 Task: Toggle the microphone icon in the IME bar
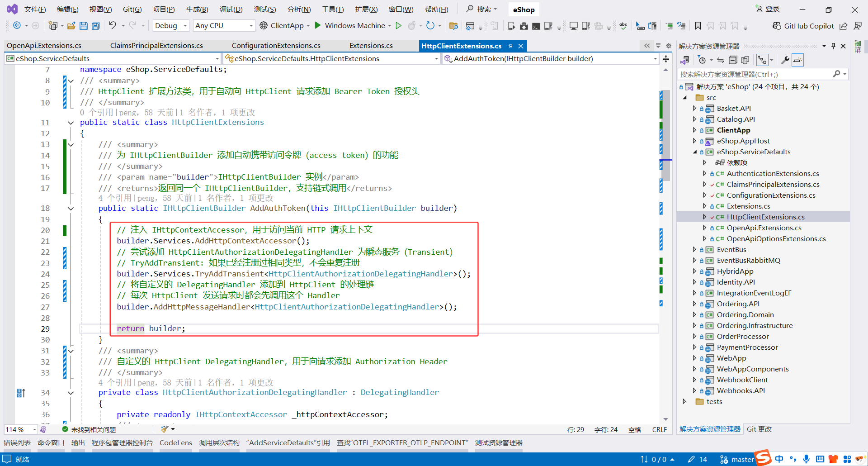806,459
